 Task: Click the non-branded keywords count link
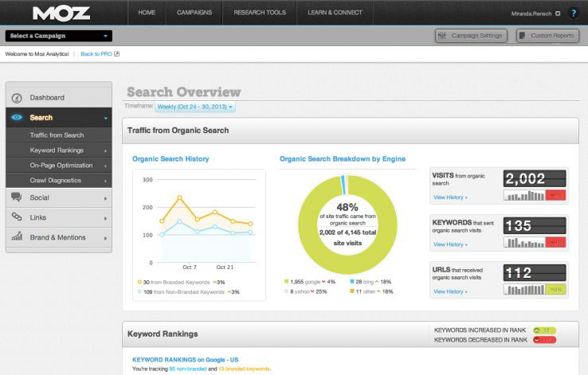pos(188,369)
